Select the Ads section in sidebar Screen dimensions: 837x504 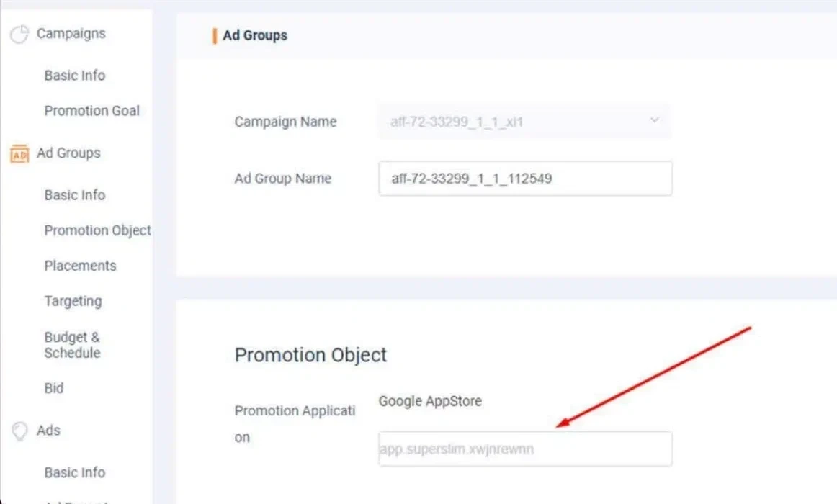tap(48, 431)
